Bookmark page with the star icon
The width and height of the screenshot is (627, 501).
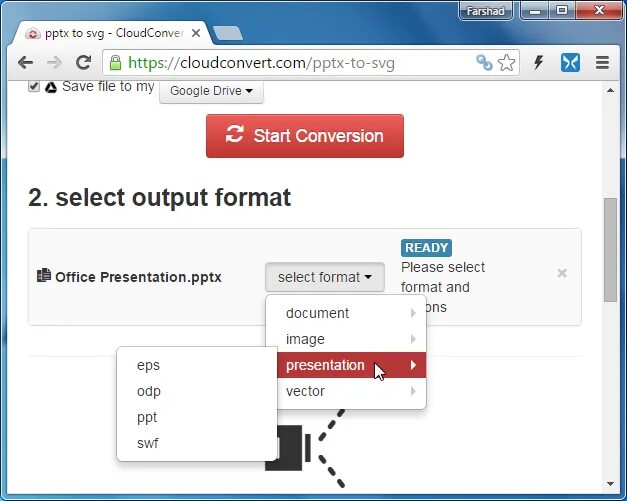click(x=507, y=63)
